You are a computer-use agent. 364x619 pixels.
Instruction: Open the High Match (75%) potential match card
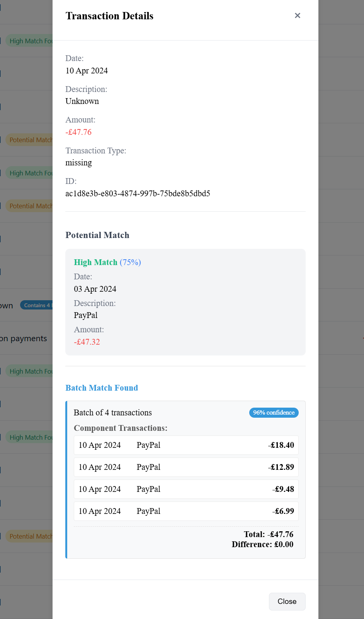(185, 302)
